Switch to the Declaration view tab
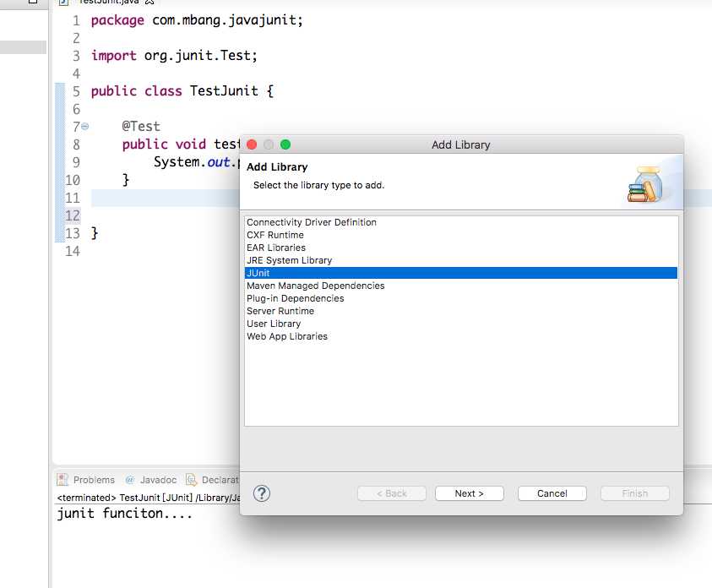This screenshot has height=588, width=712. [x=220, y=480]
